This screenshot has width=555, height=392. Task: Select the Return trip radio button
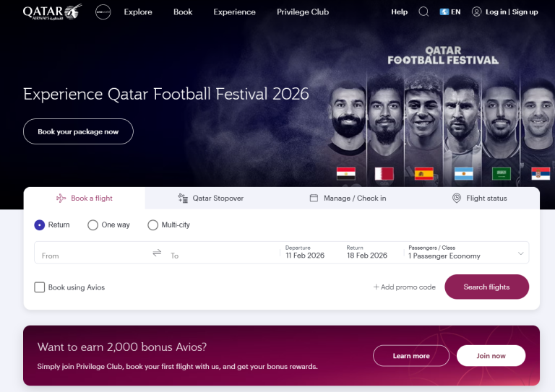click(x=40, y=225)
